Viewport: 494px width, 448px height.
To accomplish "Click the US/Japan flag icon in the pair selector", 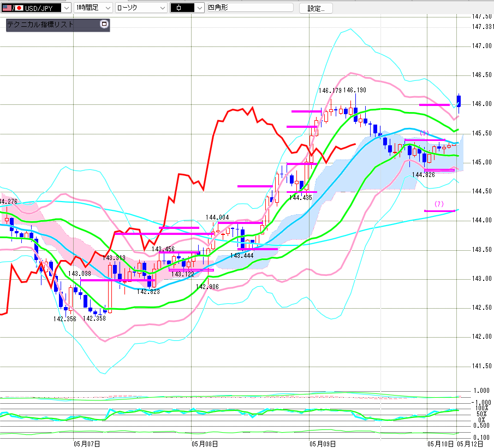I will (x=13, y=8).
